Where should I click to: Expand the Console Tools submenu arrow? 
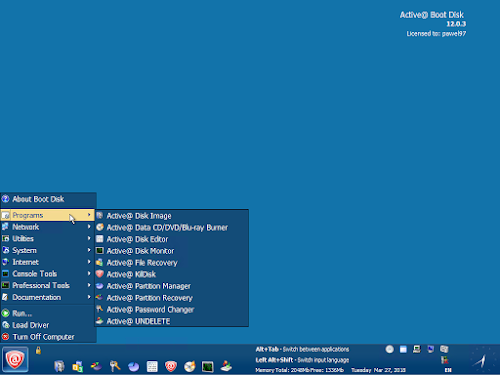(89, 273)
